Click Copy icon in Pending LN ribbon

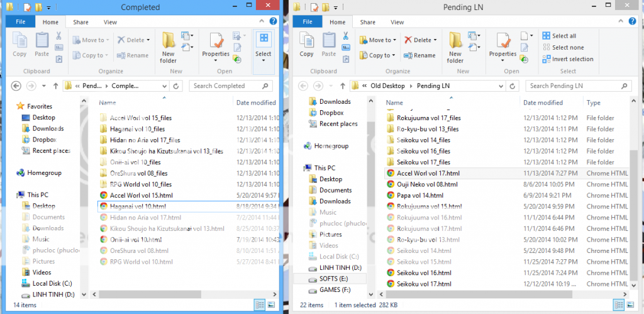(306, 45)
